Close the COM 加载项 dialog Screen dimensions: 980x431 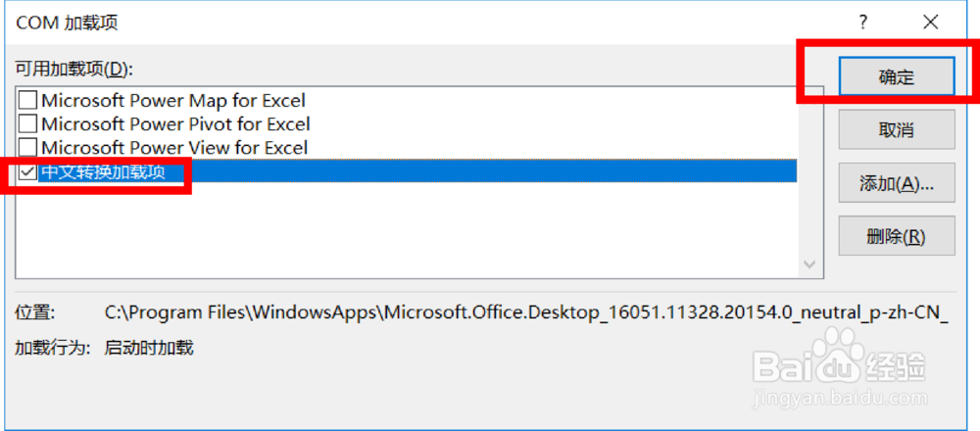pyautogui.click(x=929, y=22)
